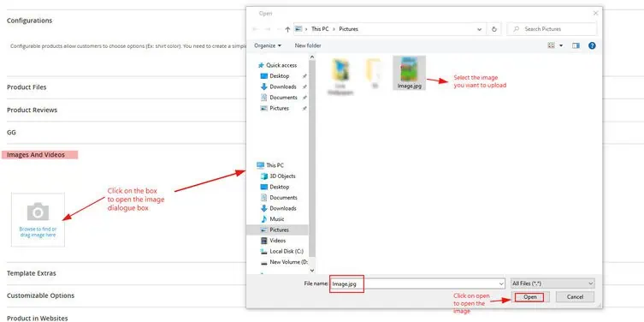Click the pin icon beside Downloads
Viewport: 644px width, 322px height.
pyautogui.click(x=304, y=86)
